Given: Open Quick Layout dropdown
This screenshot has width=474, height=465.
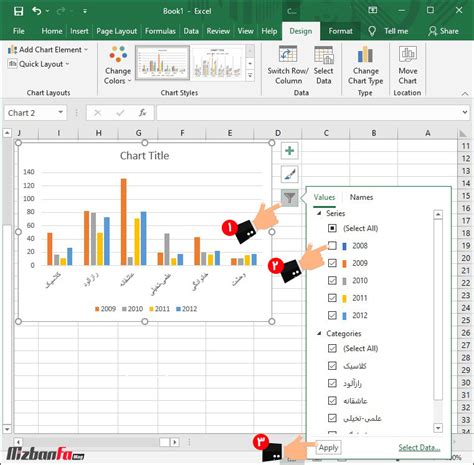Looking at the screenshot, I should tap(39, 64).
